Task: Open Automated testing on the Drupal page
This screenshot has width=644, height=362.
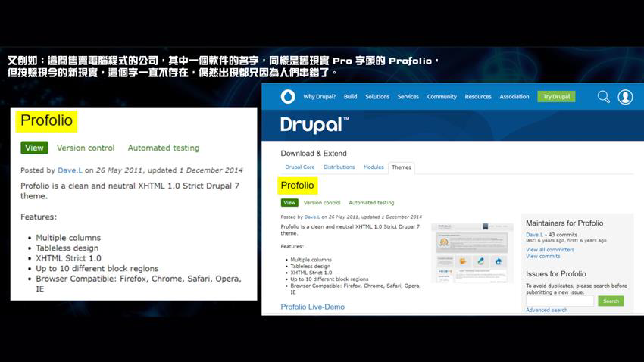Action: [371, 203]
